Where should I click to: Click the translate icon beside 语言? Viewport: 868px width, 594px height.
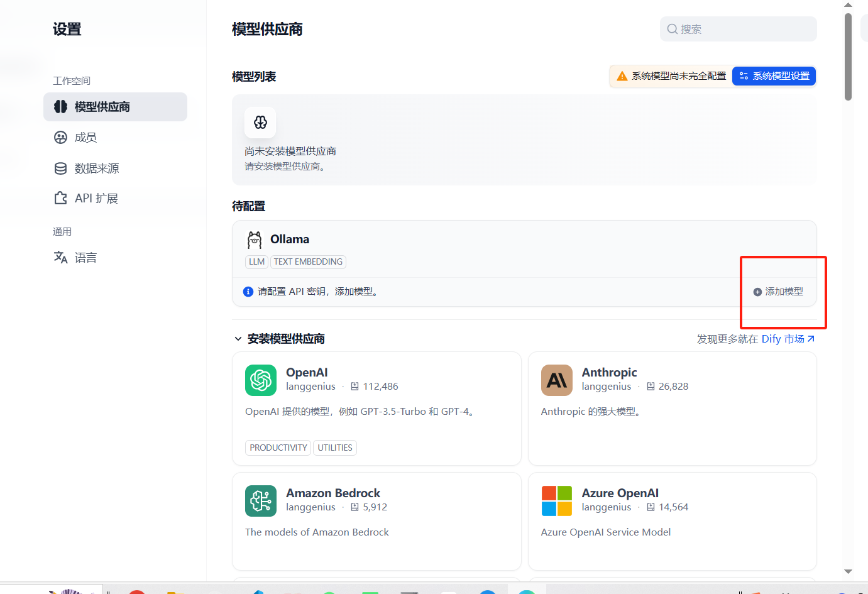(60, 258)
